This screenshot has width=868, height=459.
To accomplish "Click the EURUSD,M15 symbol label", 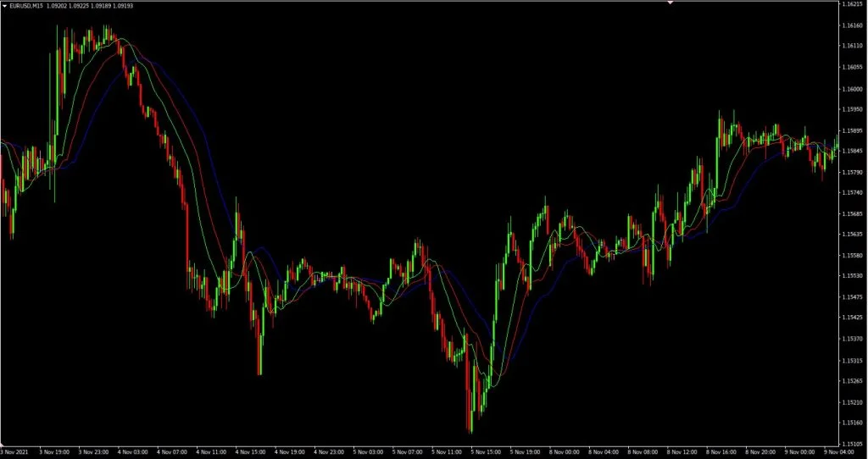I will point(25,6).
